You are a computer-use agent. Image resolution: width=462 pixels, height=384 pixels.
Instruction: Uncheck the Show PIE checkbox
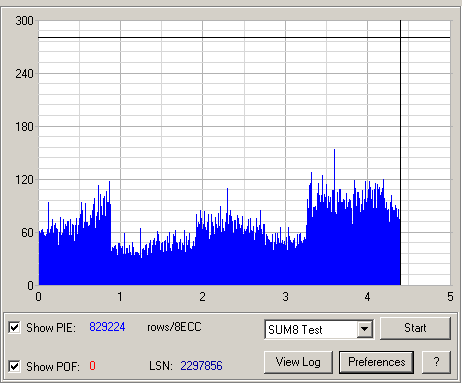click(14, 327)
